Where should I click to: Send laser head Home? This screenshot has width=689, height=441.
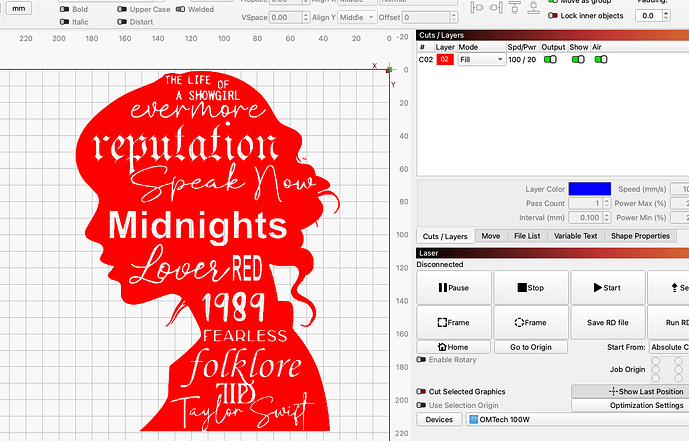tap(453, 347)
